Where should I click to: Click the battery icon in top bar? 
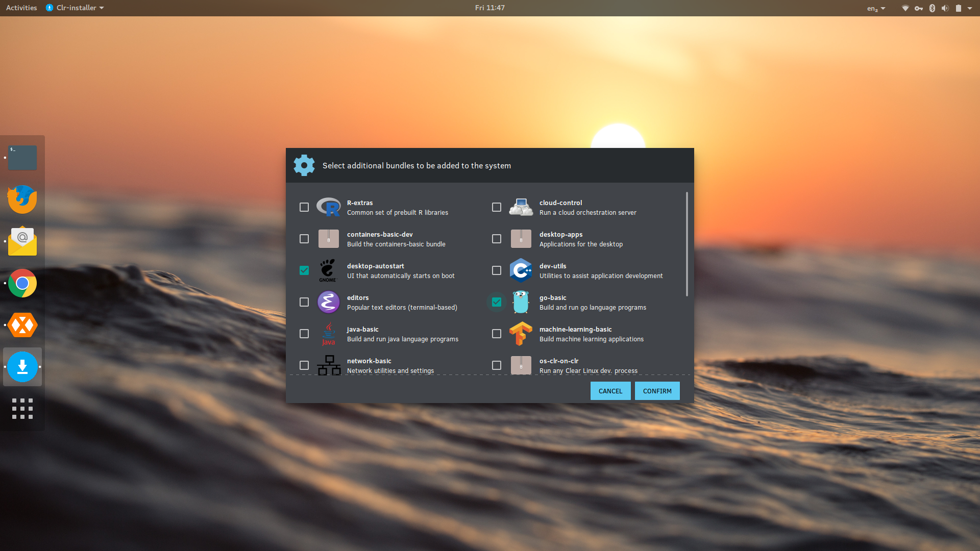[x=959, y=8]
